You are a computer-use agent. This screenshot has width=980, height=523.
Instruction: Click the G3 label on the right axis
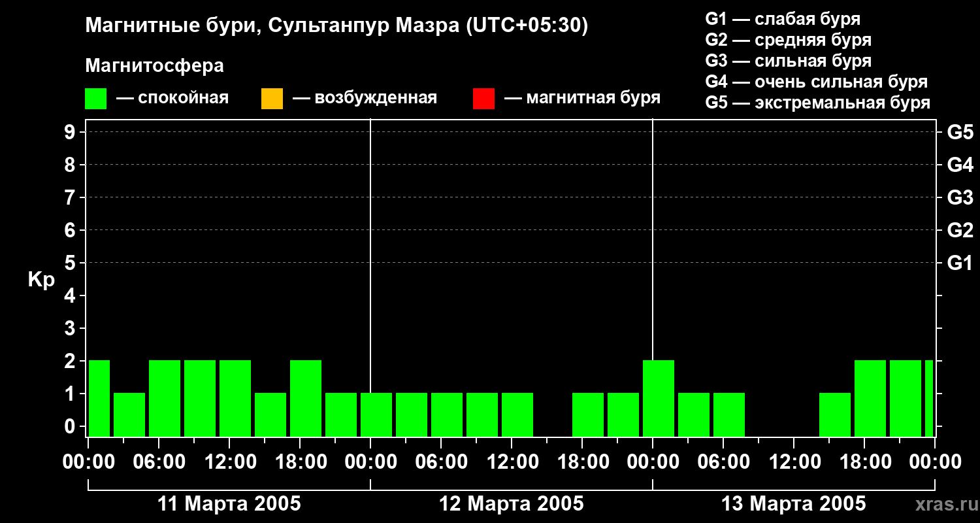point(960,198)
